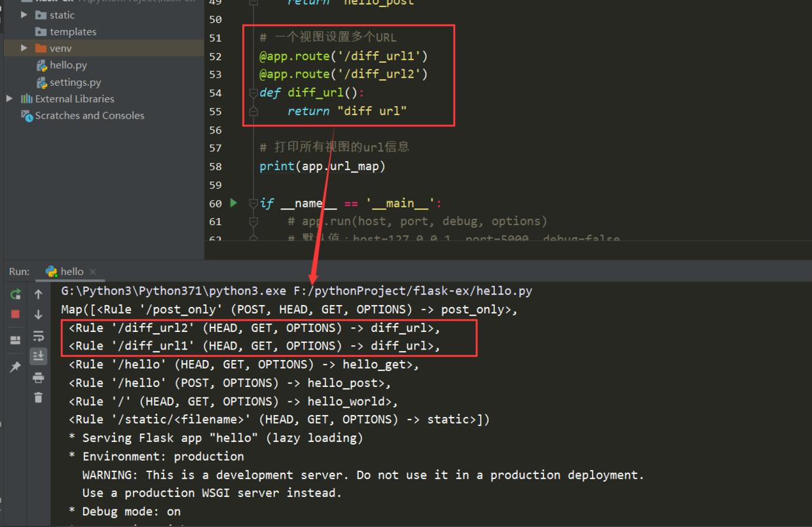
Task: Select the venv folder row
Action: click(103, 48)
